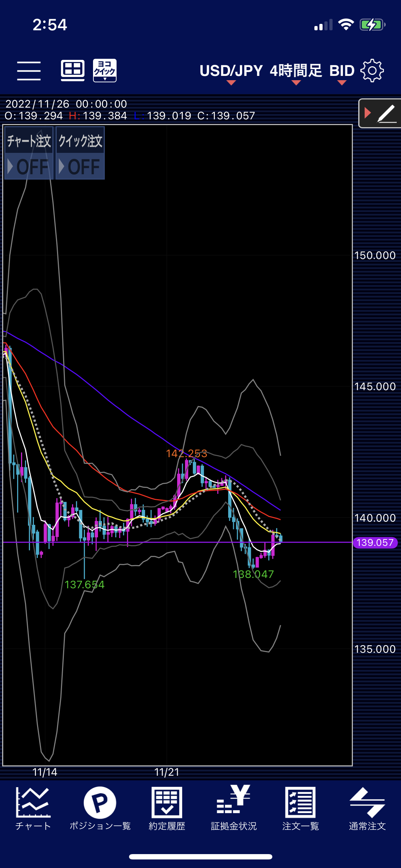Viewport: 401px width, 868px height.
Task: Toggle チャート注文 OFF switch
Action: [x=29, y=153]
